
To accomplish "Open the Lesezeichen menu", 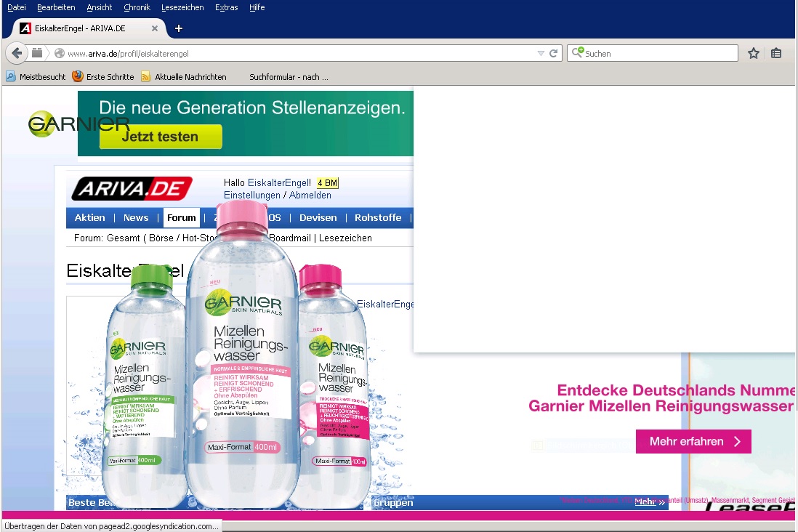I will coord(182,7).
